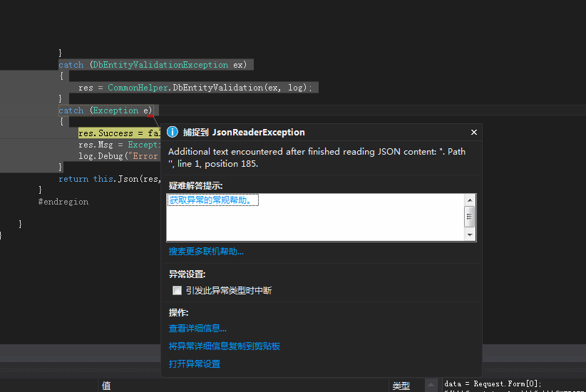Enable 引发此异常类型时中断 checkbox
Image resolution: width=586 pixels, height=392 pixels.
click(x=177, y=290)
